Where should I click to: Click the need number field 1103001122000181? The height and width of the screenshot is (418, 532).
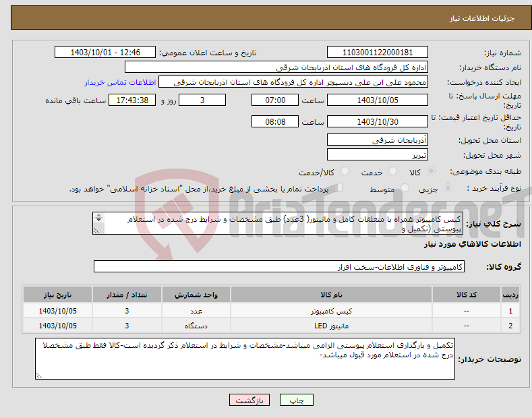coord(378,53)
